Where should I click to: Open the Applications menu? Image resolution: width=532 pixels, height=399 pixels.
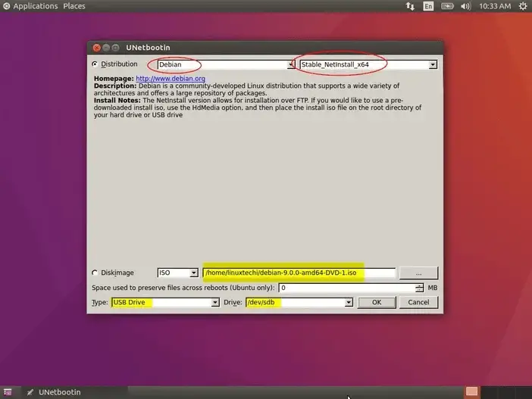click(36, 6)
